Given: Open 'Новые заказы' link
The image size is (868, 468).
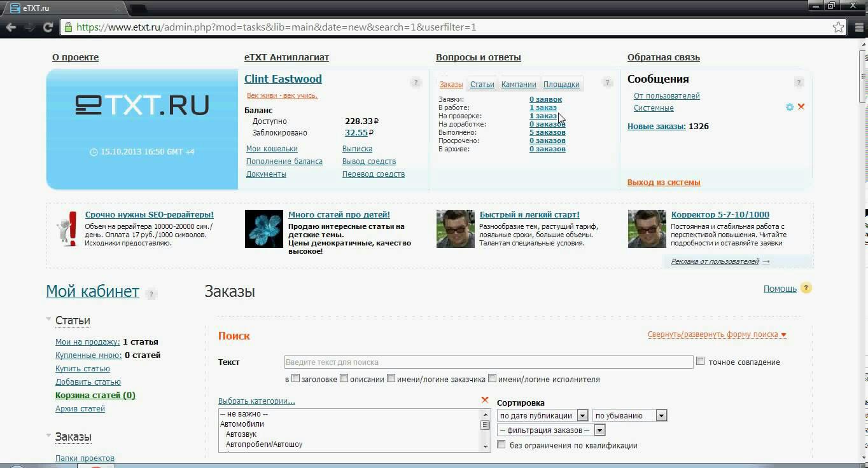Looking at the screenshot, I should (657, 126).
